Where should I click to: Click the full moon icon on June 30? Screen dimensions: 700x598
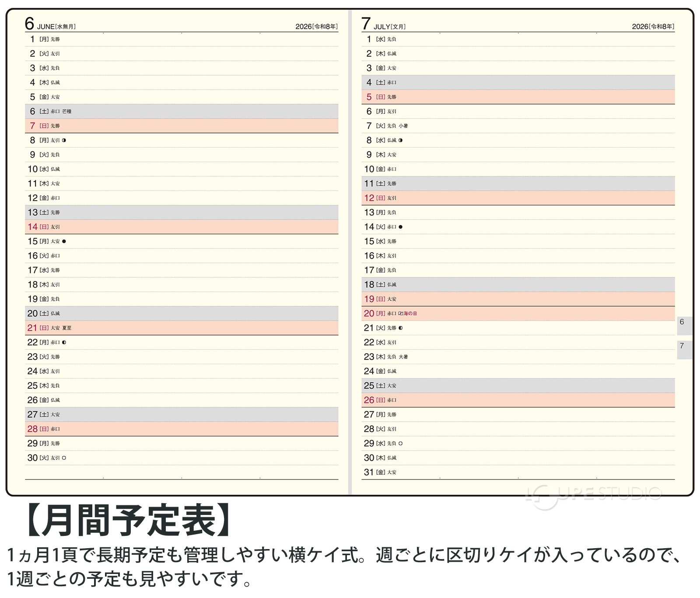(x=64, y=458)
